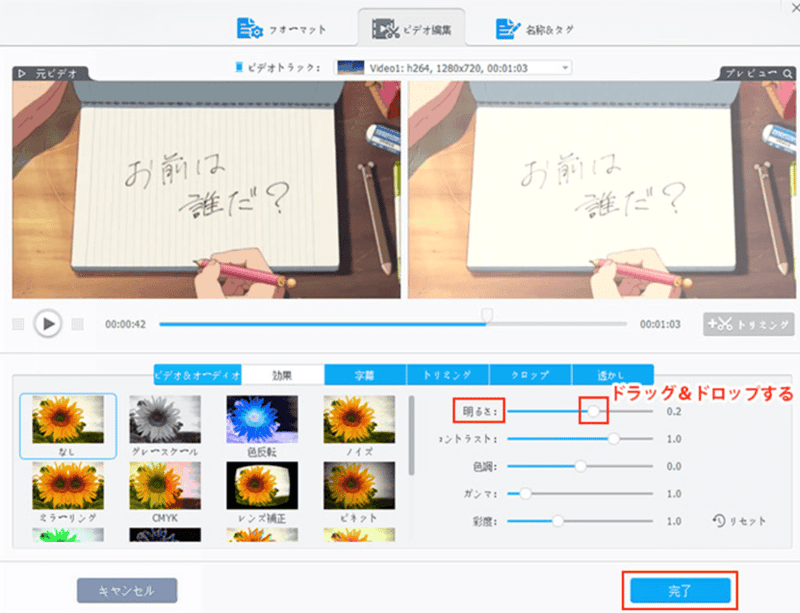Click the キャンセル button
Image resolution: width=800 pixels, height=613 pixels.
tap(127, 591)
